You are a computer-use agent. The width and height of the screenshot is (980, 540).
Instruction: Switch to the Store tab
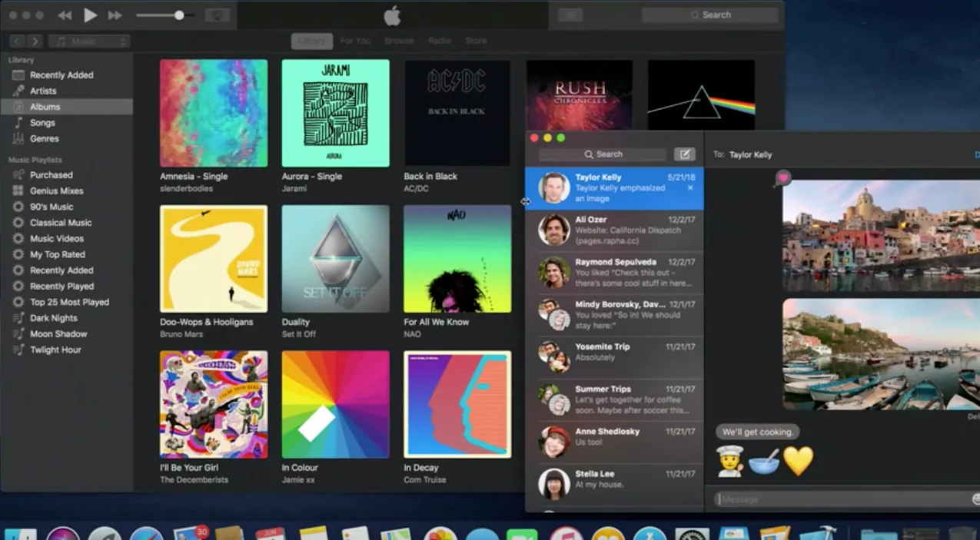point(476,41)
